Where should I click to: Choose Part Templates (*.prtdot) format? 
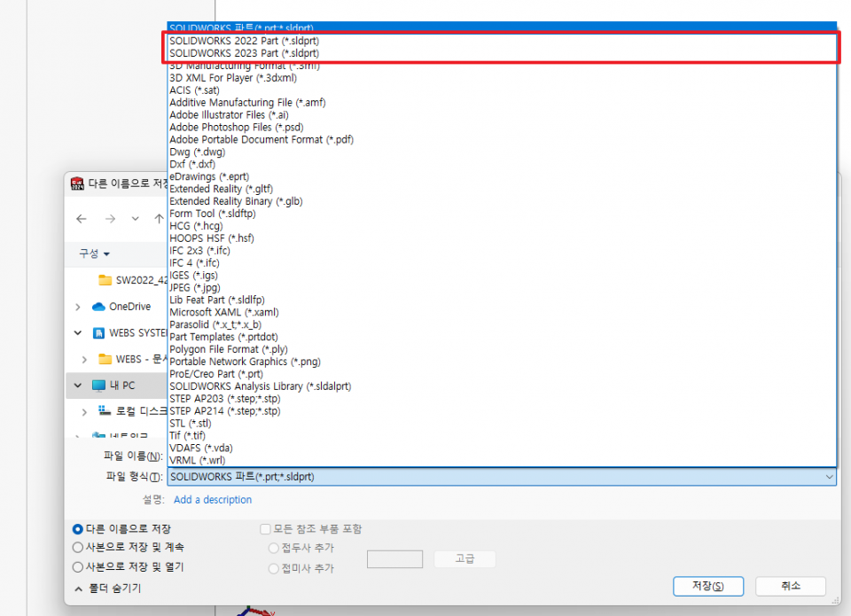(502, 337)
